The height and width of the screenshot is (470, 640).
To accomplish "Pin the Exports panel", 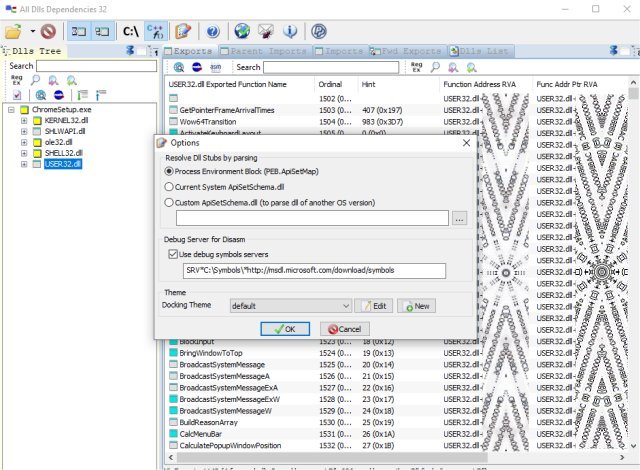I will click(x=613, y=51).
